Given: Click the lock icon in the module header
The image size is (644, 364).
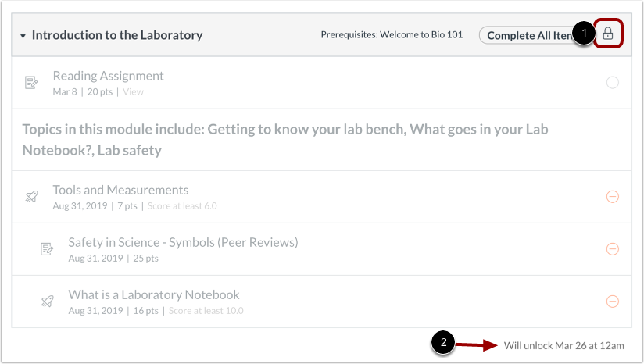Looking at the screenshot, I should pyautogui.click(x=608, y=34).
